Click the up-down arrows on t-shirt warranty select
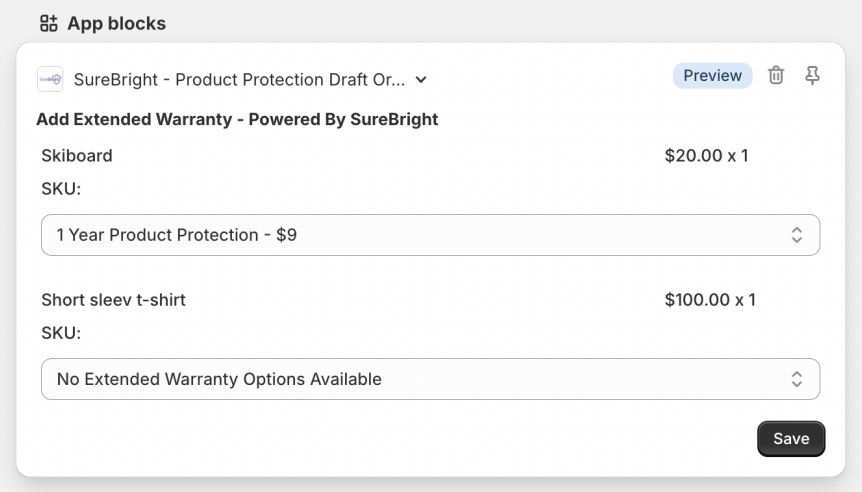Screen dimensions: 862x492 [797, 379]
